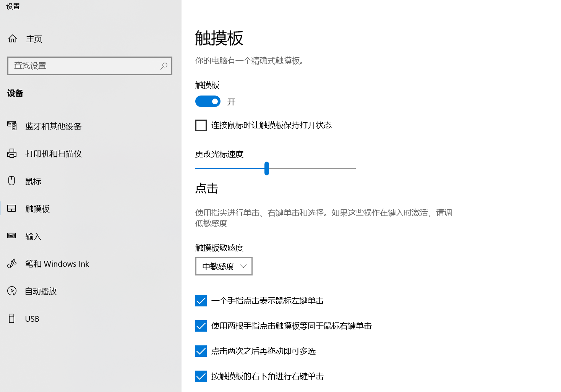Uncheck 按触摸板的右下角进行右键单击 checkbox
This screenshot has width=561, height=392.
coord(201,376)
